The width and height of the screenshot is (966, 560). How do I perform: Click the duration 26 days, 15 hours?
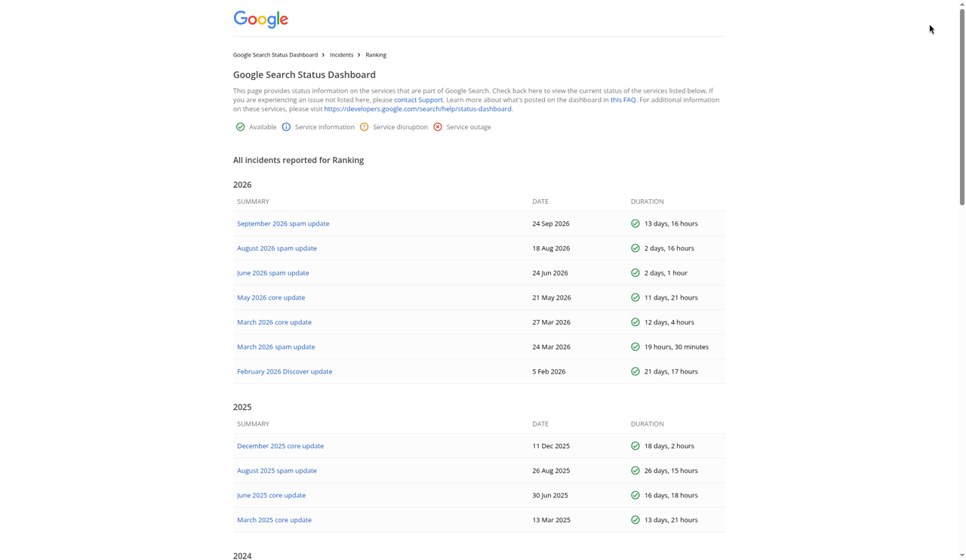coord(671,471)
